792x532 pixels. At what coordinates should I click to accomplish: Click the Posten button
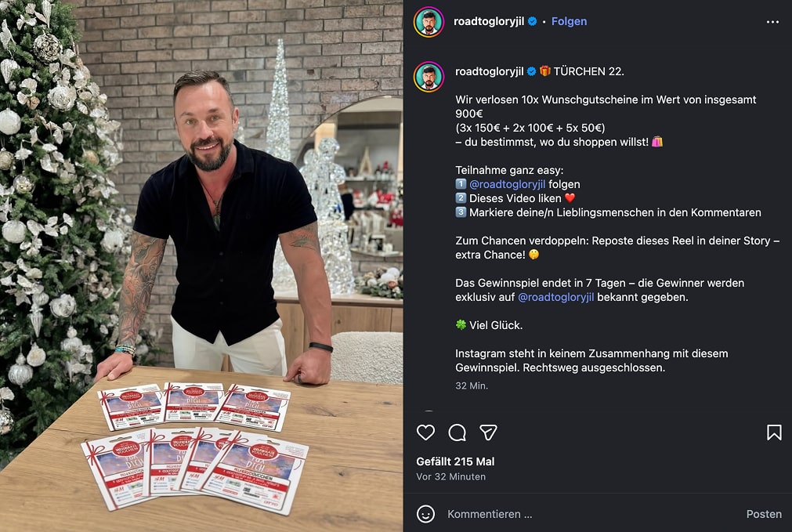764,514
